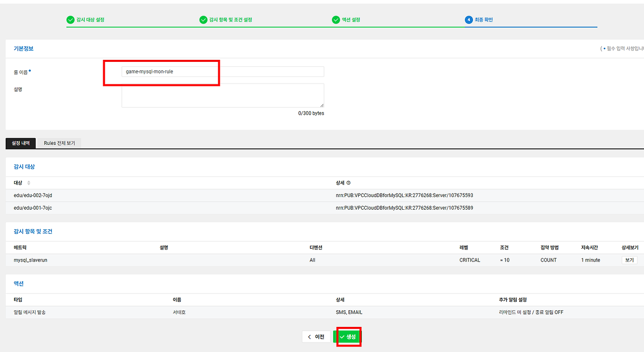This screenshot has height=352, width=644.
Task: Select the 최종 확인 step label
Action: 484,20
